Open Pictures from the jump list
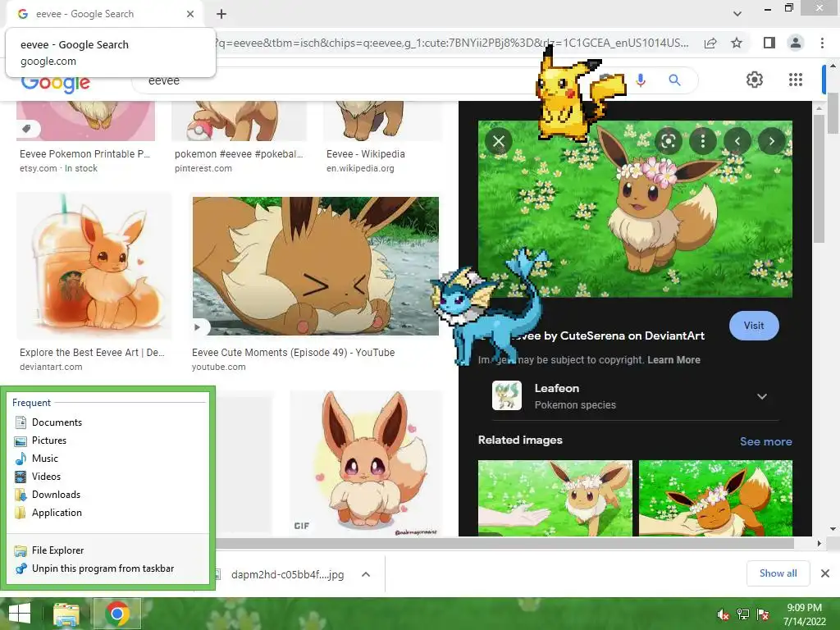Viewport: 840px width, 630px height. 107,441
